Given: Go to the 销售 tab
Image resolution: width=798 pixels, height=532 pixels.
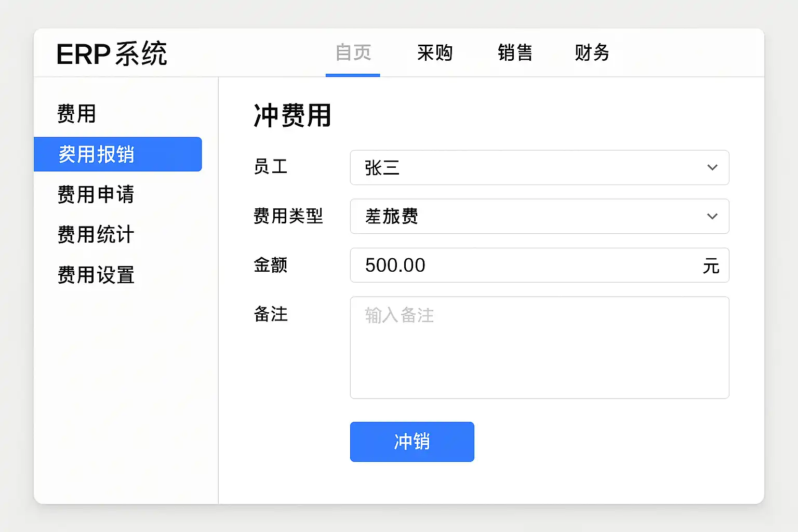Looking at the screenshot, I should [x=515, y=53].
